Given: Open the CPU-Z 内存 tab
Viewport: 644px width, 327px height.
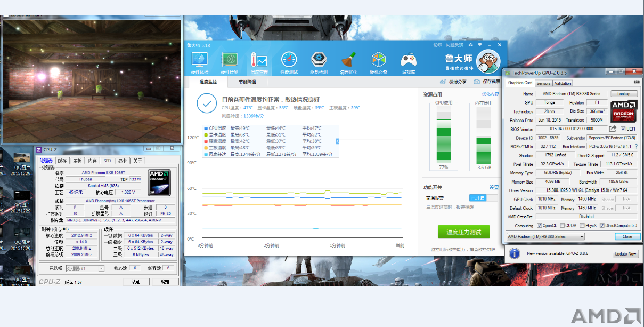Looking at the screenshot, I should pos(93,161).
